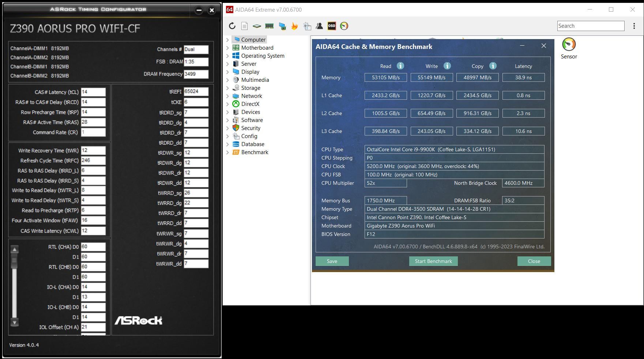Click the green Close button in benchmark dialog
Viewport: 644px width, 359px height.
click(x=534, y=261)
